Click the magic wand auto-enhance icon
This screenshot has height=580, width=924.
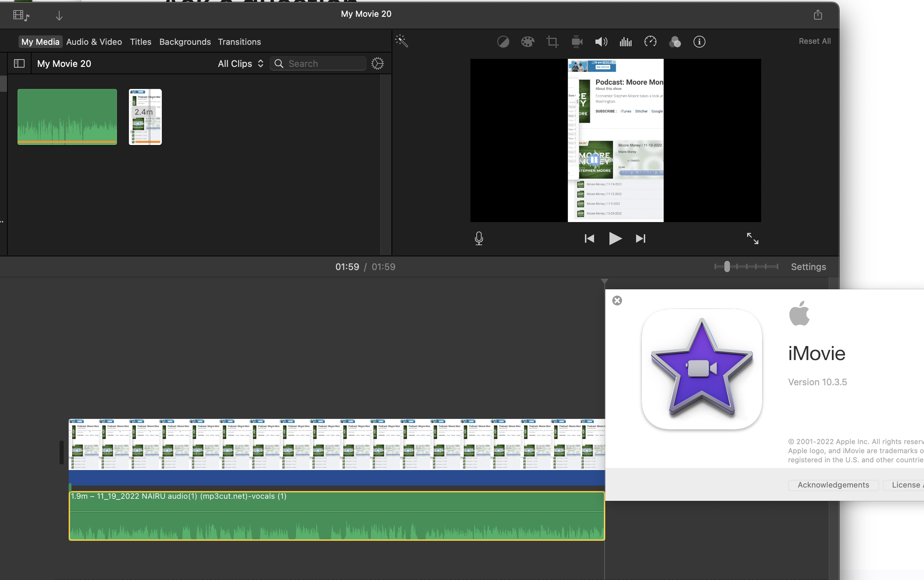[402, 41]
